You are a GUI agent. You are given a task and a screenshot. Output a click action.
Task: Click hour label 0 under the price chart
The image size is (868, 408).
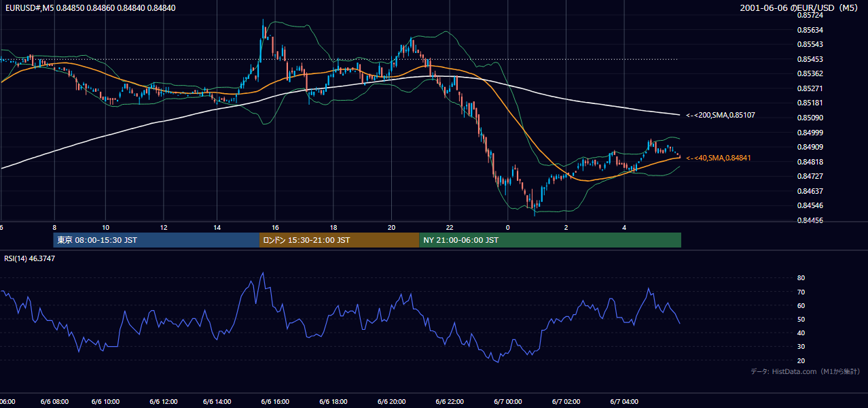(507, 227)
